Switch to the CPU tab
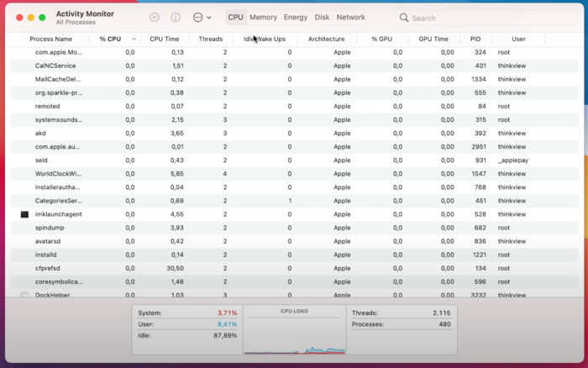The image size is (588, 368). (x=235, y=18)
